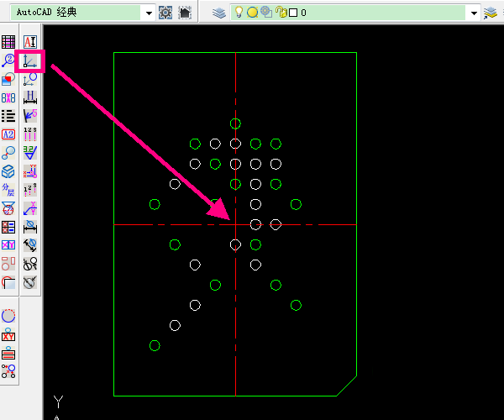504x420 pixels.
Task: Click the red XY label with circle icon
Action: tap(8, 334)
